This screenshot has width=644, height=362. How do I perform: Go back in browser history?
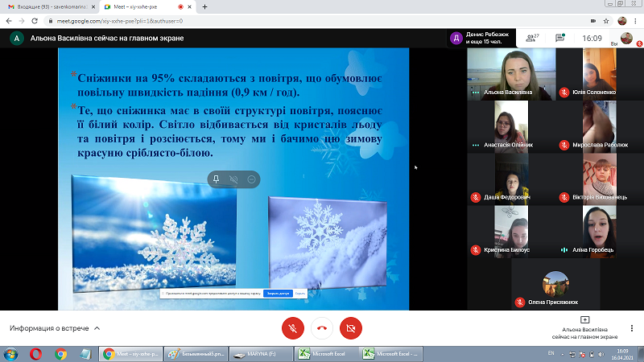pyautogui.click(x=9, y=21)
